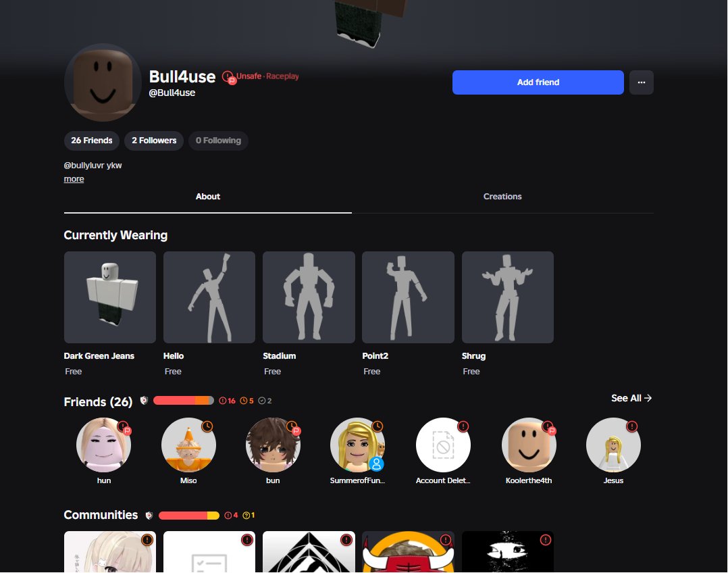Open friend Miso's avatar

point(188,445)
